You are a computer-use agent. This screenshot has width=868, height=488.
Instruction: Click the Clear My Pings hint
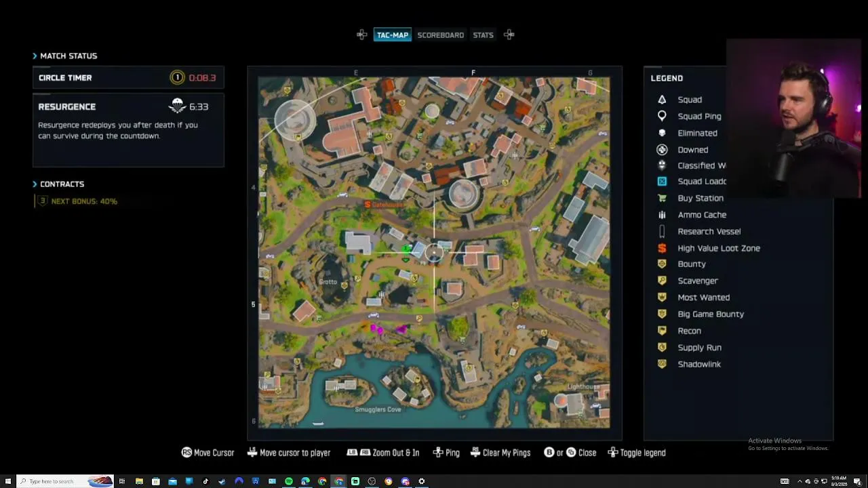tap(500, 453)
